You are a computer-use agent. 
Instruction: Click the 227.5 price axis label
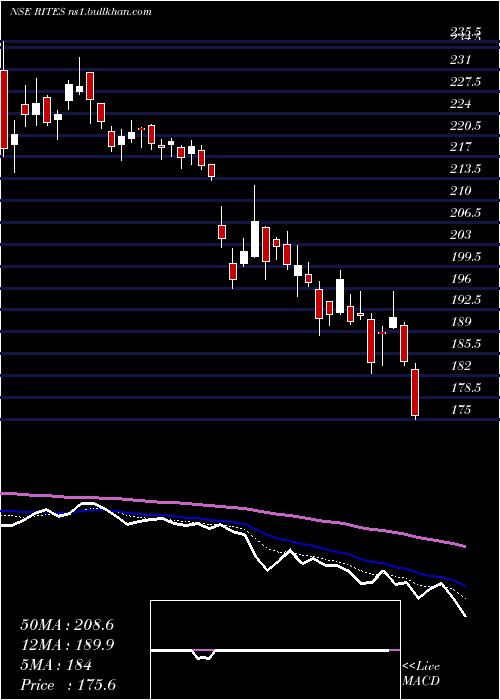click(x=465, y=82)
